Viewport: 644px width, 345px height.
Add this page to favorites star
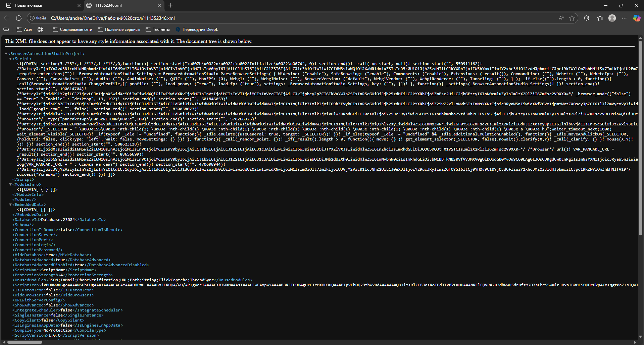pos(572,18)
